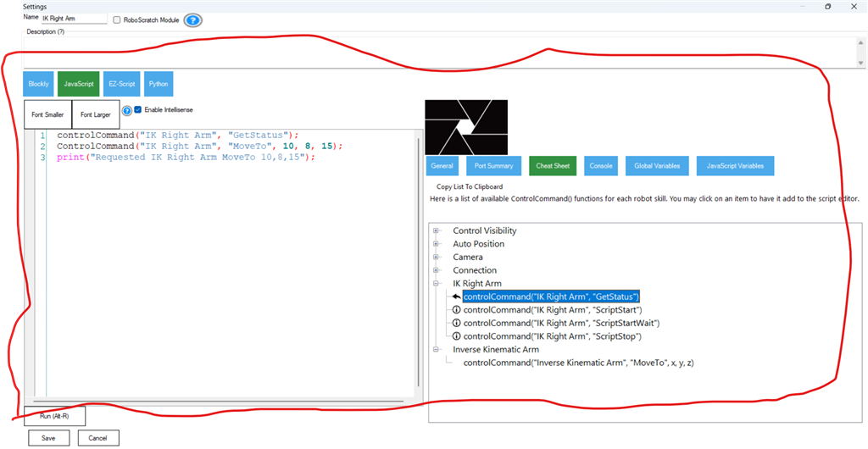Click help icon beside RoboScratch Module
Viewport: 868px width, 449px height.
pyautogui.click(x=193, y=19)
